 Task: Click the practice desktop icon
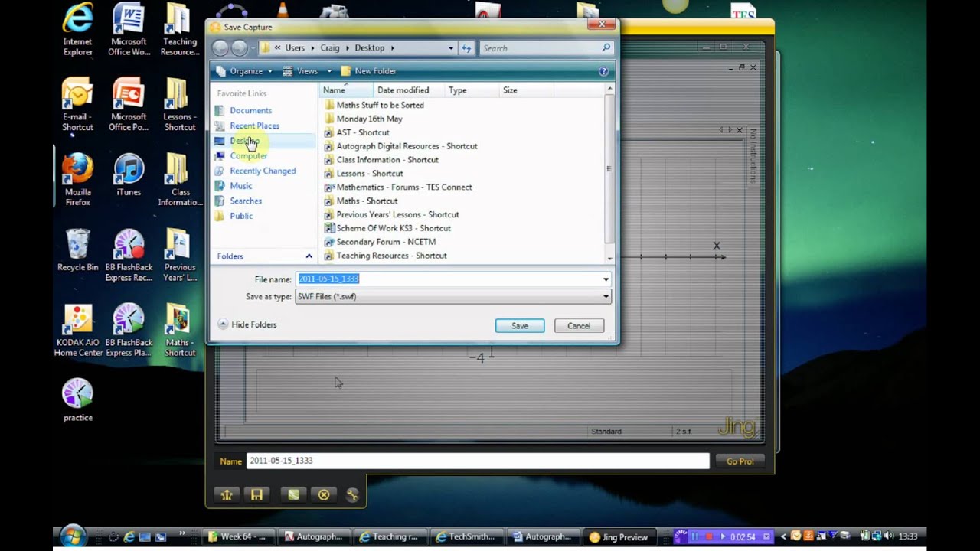[x=78, y=400]
